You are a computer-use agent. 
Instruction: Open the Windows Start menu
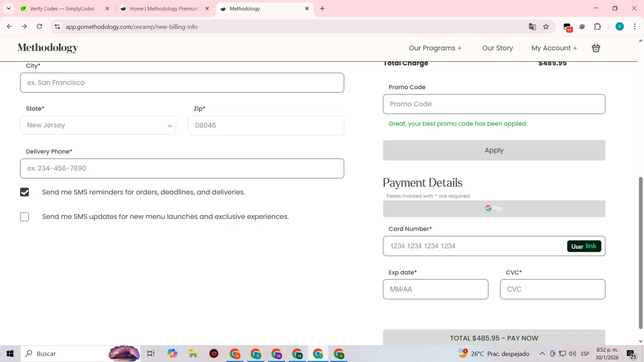[x=10, y=354]
